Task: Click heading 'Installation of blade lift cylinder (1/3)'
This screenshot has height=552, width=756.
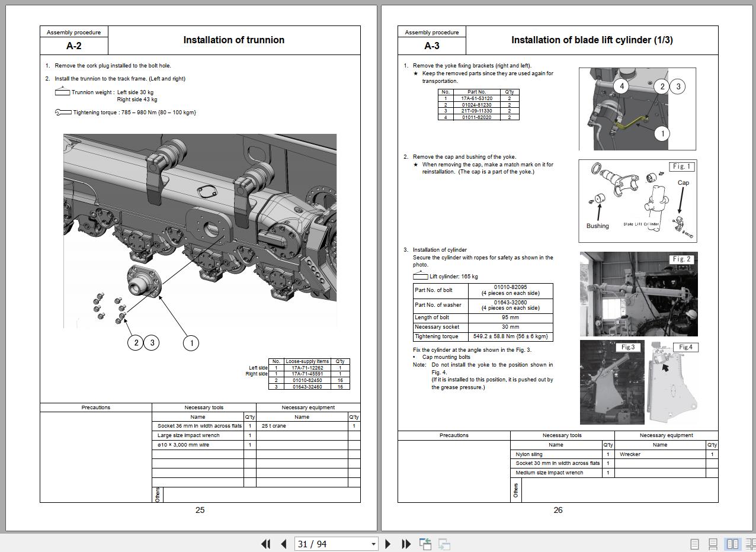Action: pyautogui.click(x=592, y=40)
